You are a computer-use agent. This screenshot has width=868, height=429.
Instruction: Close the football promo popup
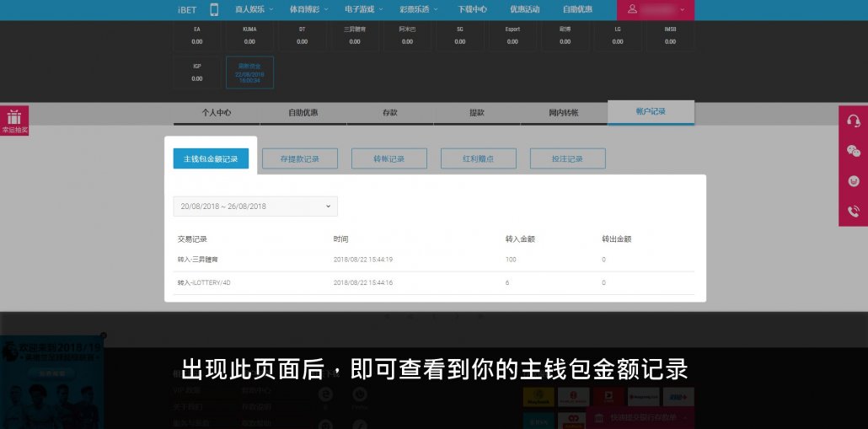[x=103, y=335]
